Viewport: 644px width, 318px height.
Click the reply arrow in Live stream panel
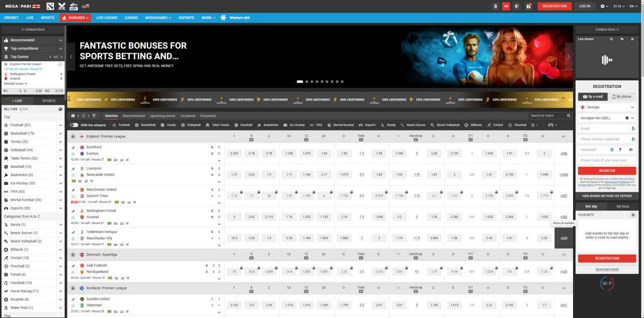point(622,39)
